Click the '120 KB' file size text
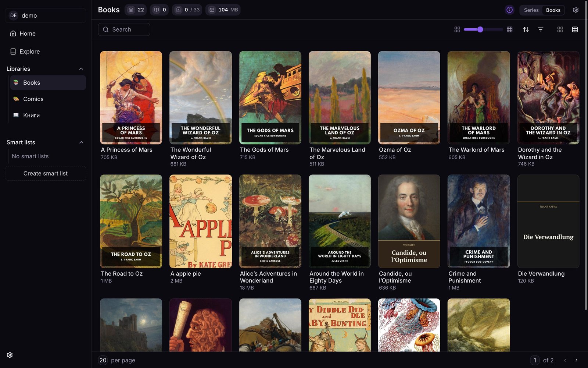Screen dimensions: 588x368 [x=526, y=281]
